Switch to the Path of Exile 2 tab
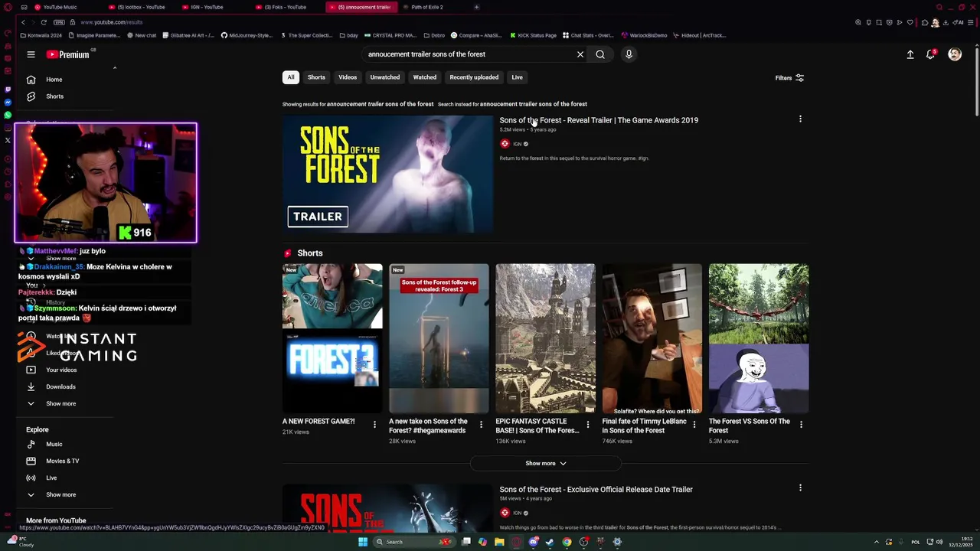980x551 pixels. pos(427,7)
